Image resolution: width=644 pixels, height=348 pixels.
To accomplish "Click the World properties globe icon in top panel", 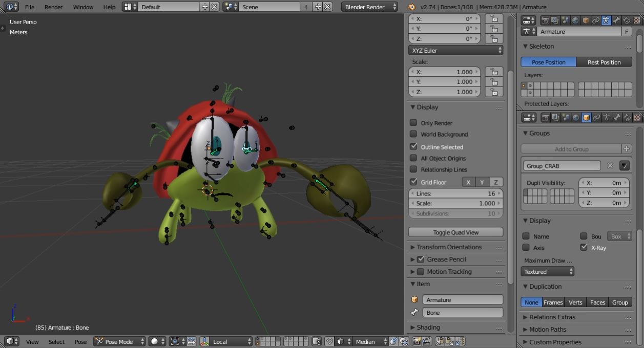I will coord(575,20).
